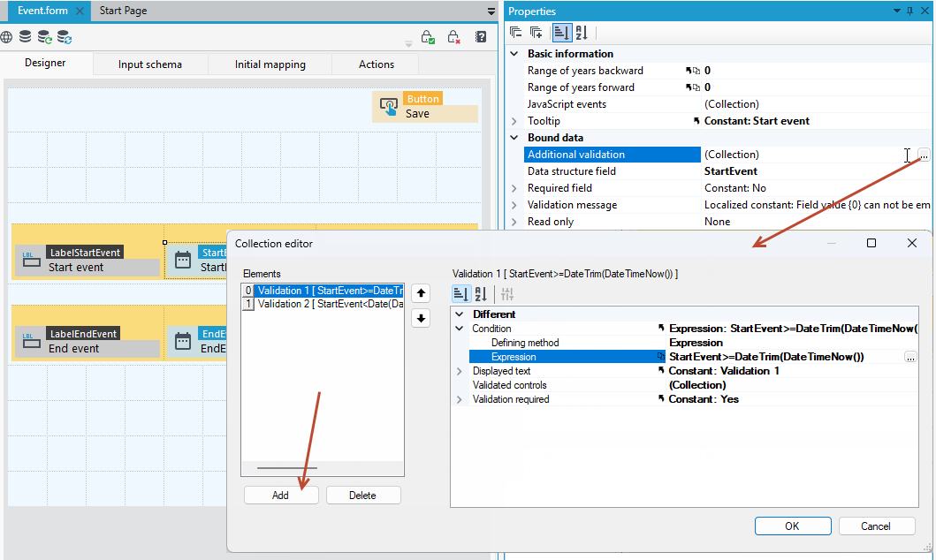Expand the Tooltip property

tap(514, 121)
